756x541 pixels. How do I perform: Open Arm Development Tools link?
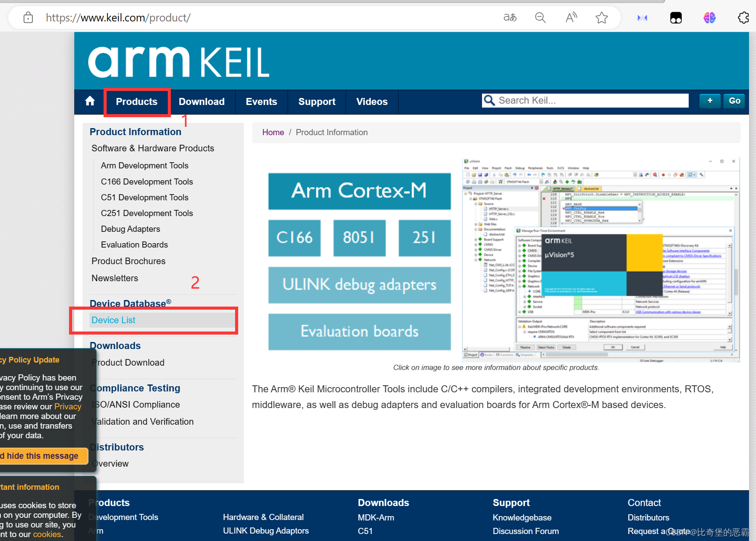145,165
